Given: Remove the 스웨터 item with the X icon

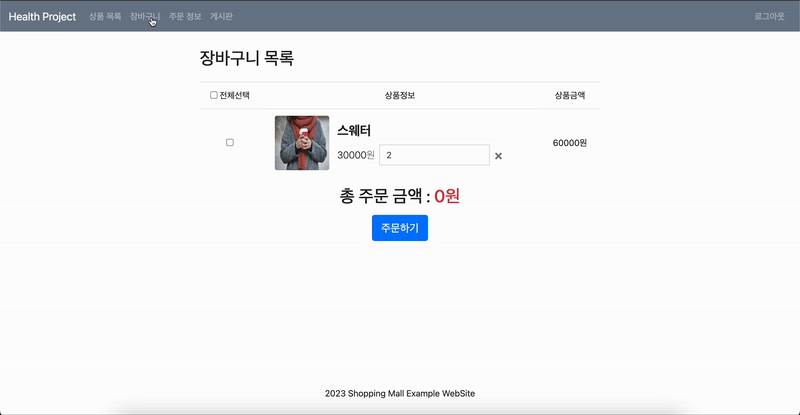Looking at the screenshot, I should [498, 156].
